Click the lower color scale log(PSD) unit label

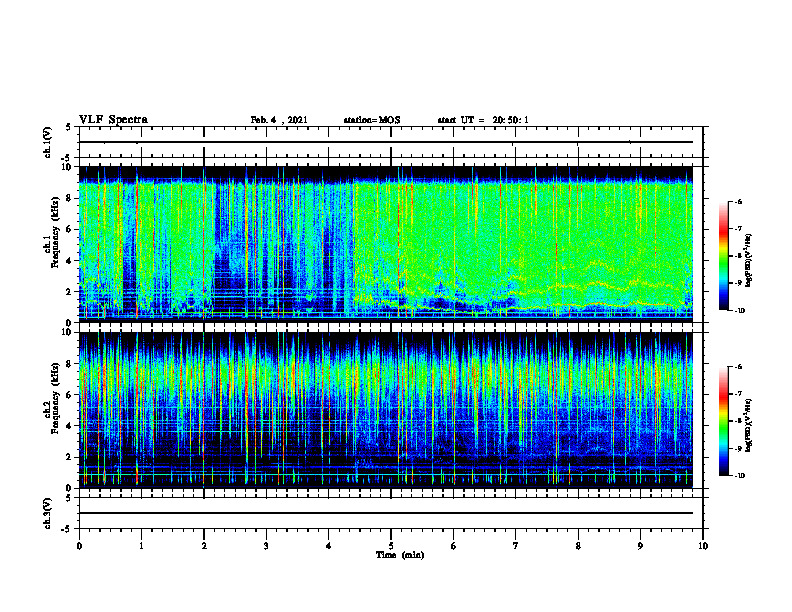749,425
